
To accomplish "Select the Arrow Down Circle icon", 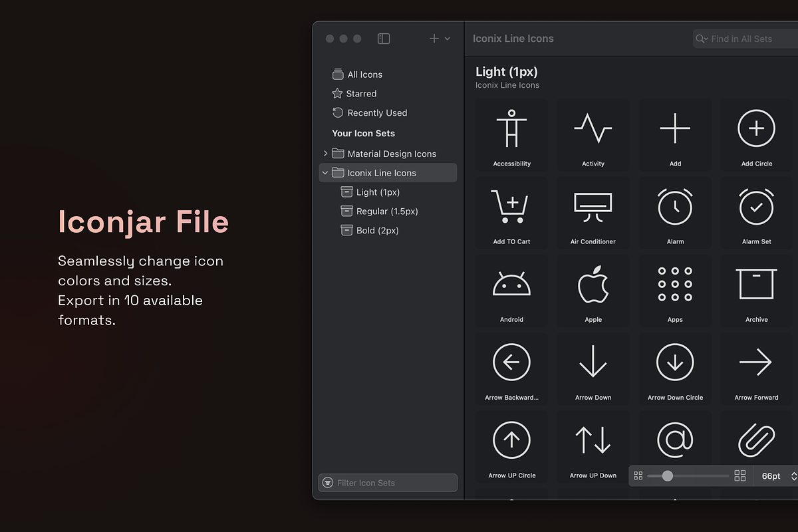I will tap(675, 362).
